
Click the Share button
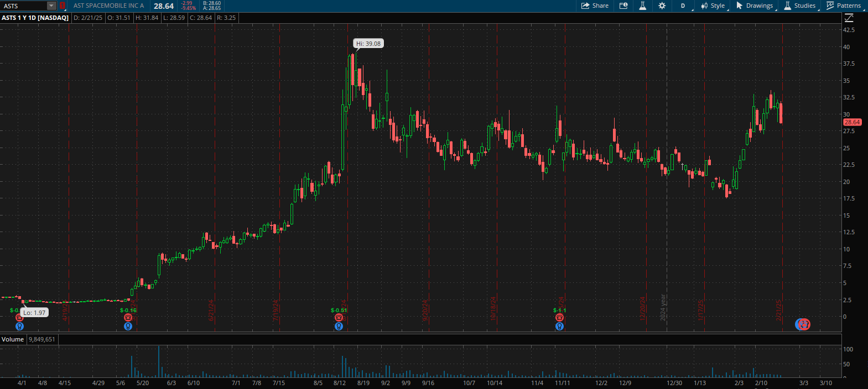(595, 6)
